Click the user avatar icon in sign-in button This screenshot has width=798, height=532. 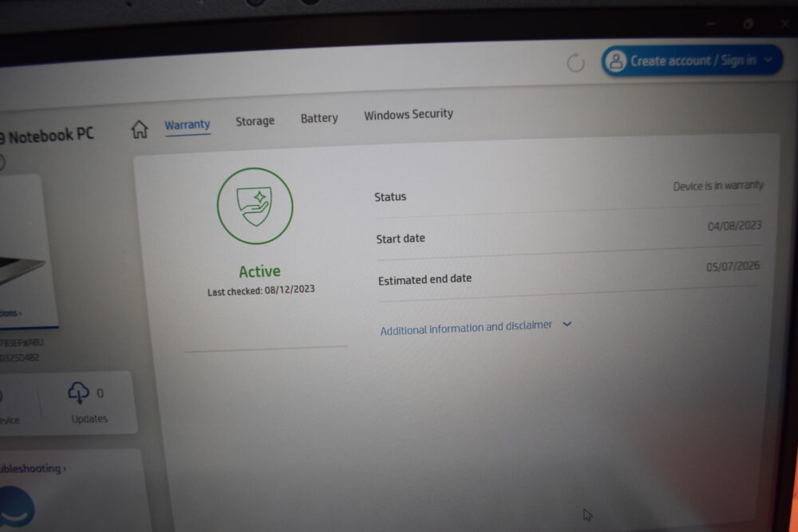(616, 61)
